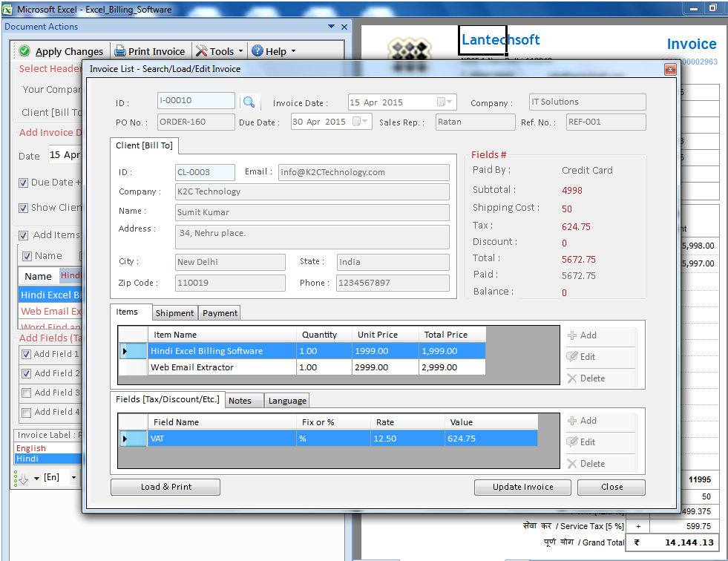728x561 pixels.
Task: Select the Web Email Extractor item row
Action: coord(302,367)
